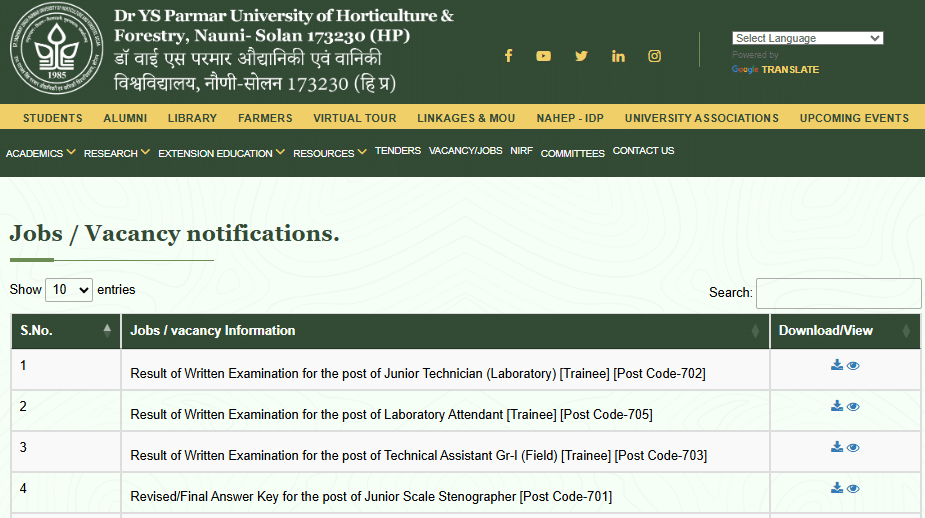925x518 pixels.
Task: Open the Select Language dropdown
Action: point(808,38)
